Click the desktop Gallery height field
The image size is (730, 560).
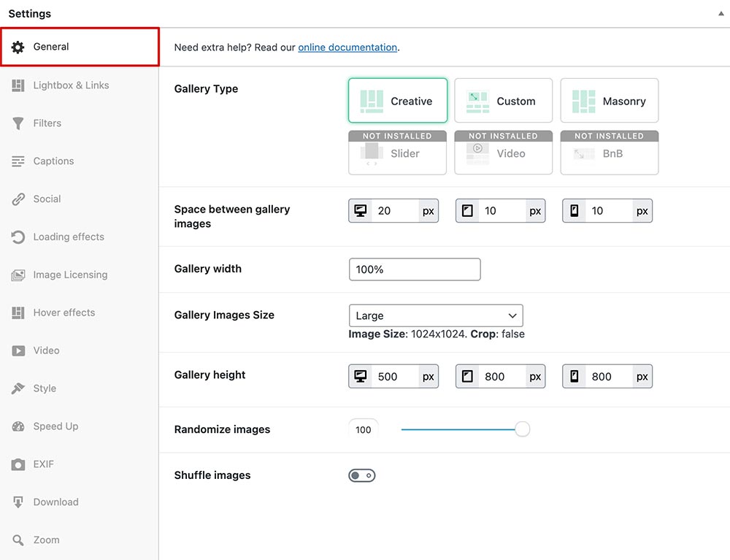click(395, 377)
